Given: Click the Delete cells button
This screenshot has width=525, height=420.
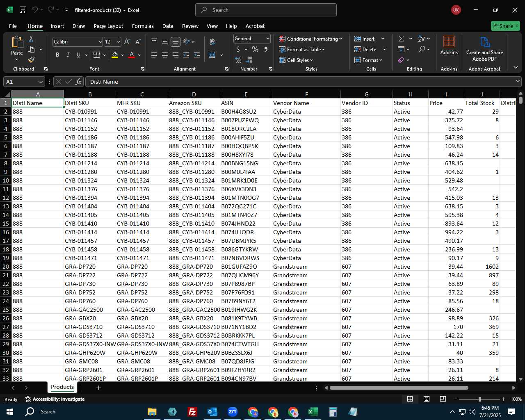Looking at the screenshot, I should (x=365, y=49).
